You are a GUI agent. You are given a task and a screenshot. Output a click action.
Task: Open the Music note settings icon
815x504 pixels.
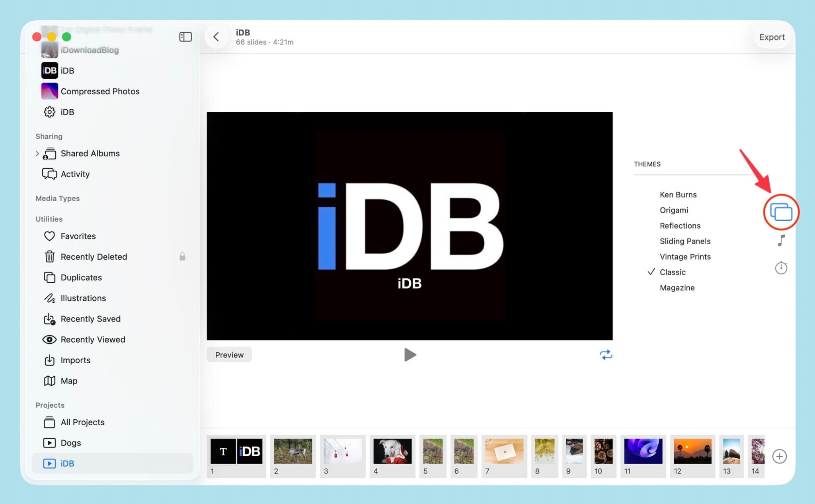(x=781, y=240)
